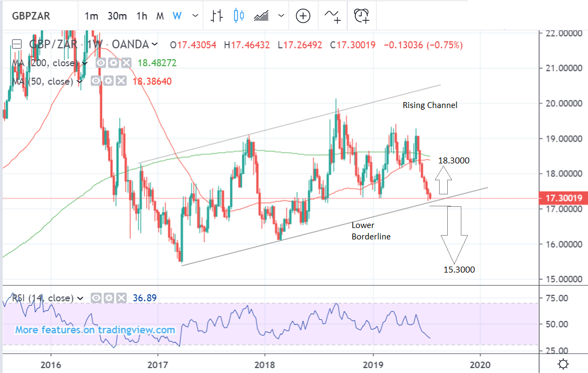Create an alert with the alarm clock icon

tap(361, 16)
